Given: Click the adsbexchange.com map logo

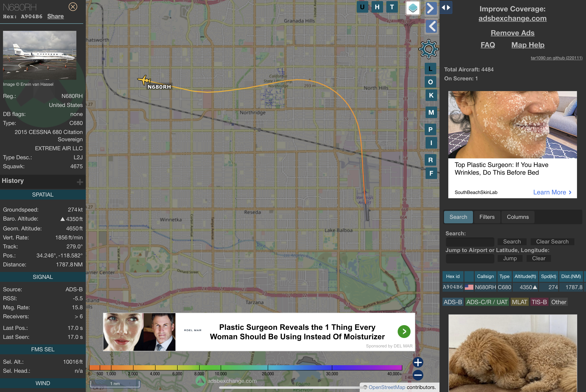Looking at the screenshot, I should [226, 381].
